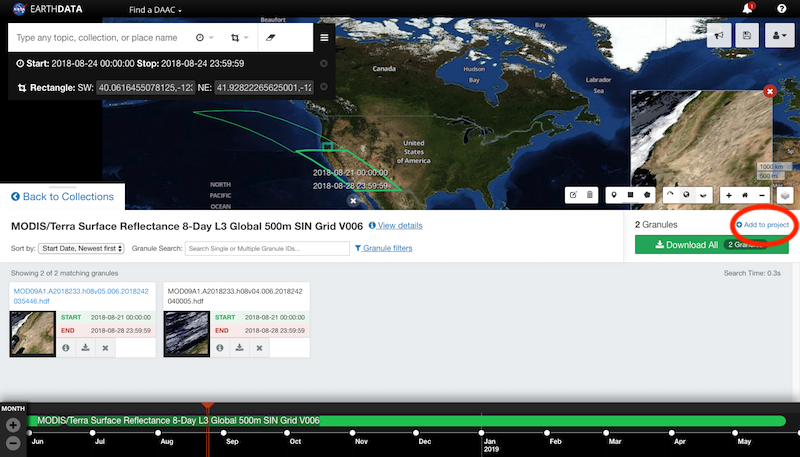Viewport: 800px width, 457px height.
Task: Click the 2 Granules count text
Action: 656,225
